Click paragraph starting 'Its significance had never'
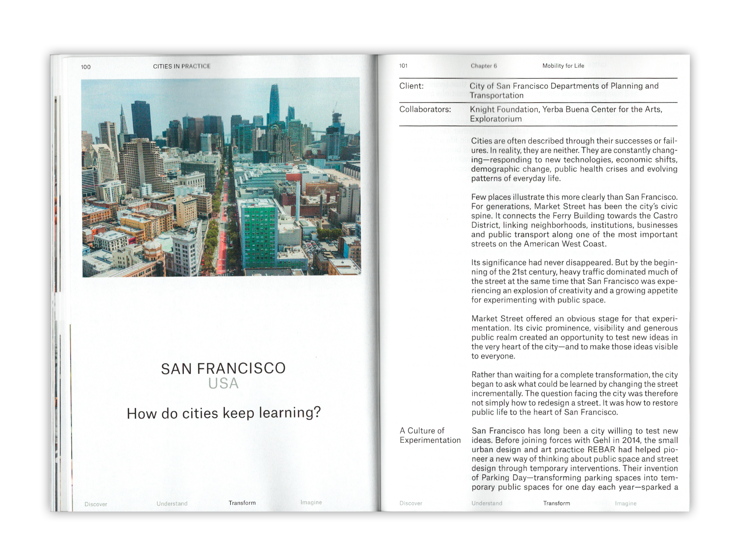The image size is (747, 560). click(x=574, y=281)
